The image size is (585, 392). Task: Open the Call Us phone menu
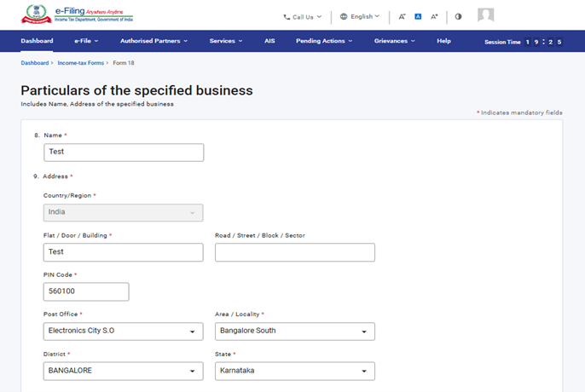tap(303, 16)
